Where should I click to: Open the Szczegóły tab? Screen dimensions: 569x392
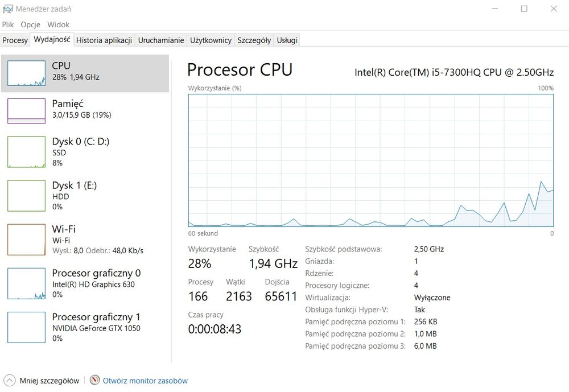click(x=254, y=40)
